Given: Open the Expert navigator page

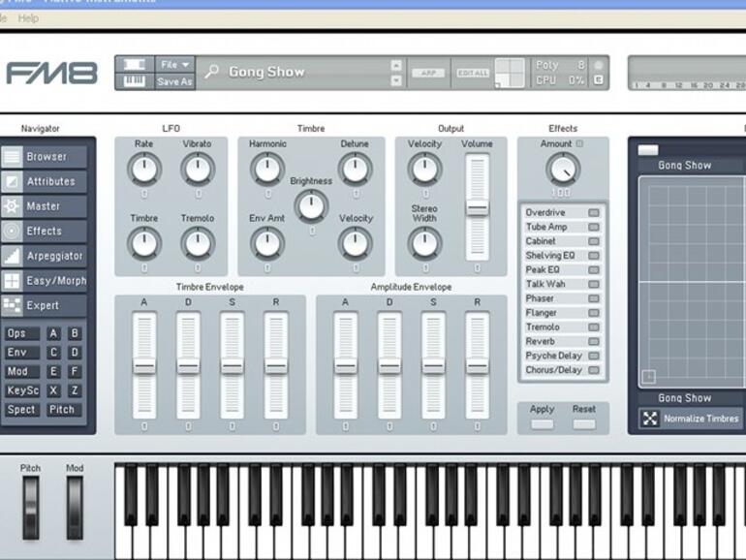Looking at the screenshot, I should pyautogui.click(x=44, y=305).
